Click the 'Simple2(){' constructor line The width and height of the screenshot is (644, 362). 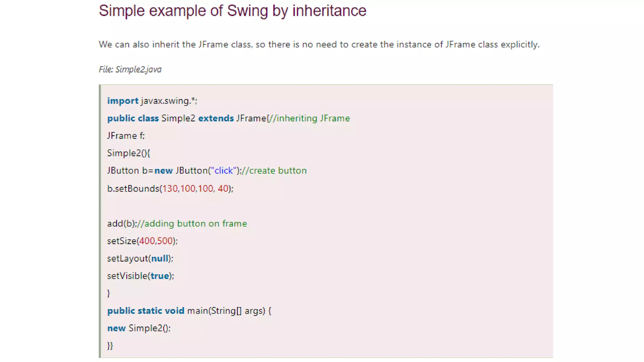pos(129,153)
